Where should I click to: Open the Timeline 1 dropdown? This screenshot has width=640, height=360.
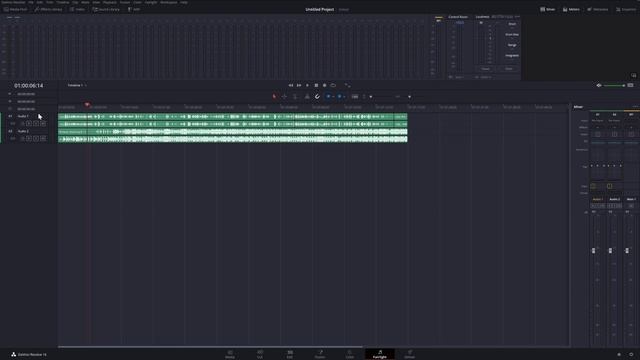tap(77, 85)
